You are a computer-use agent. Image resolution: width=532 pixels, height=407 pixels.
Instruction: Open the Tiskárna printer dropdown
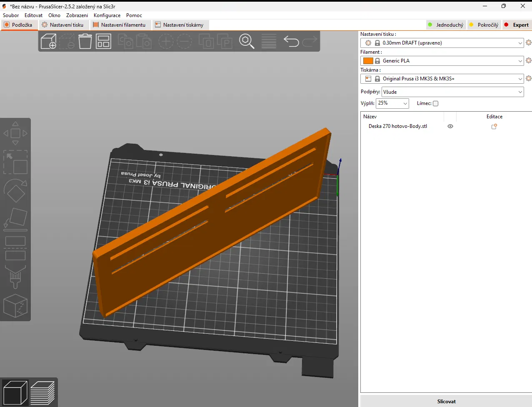coord(442,79)
